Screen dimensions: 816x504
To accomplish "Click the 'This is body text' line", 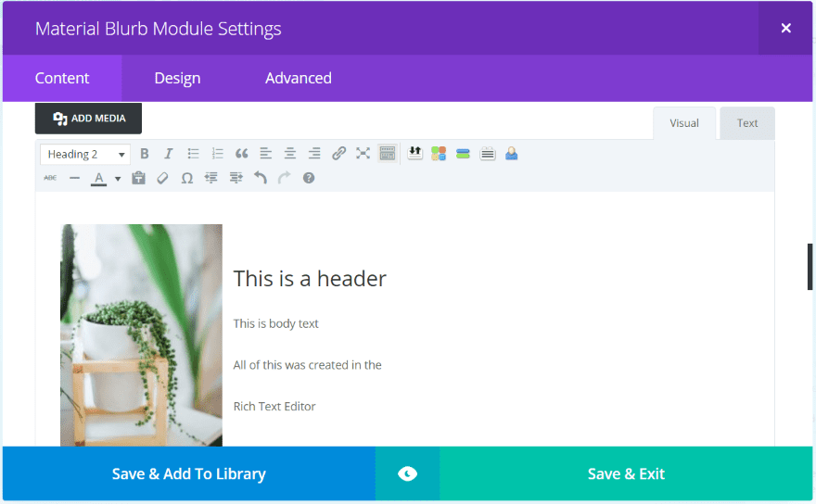I will click(275, 323).
